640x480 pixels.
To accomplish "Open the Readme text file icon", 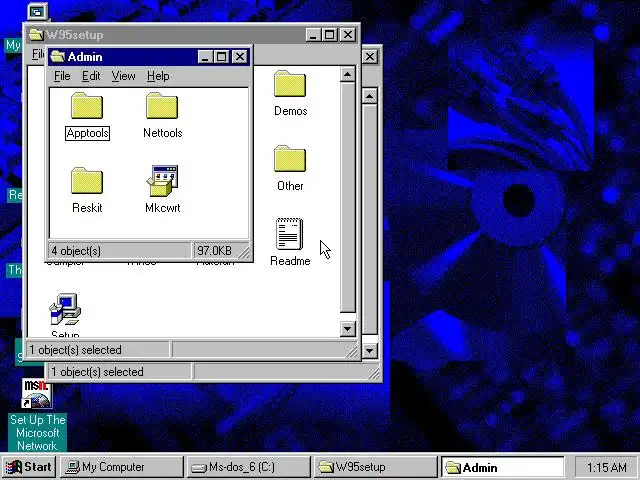I will [289, 234].
